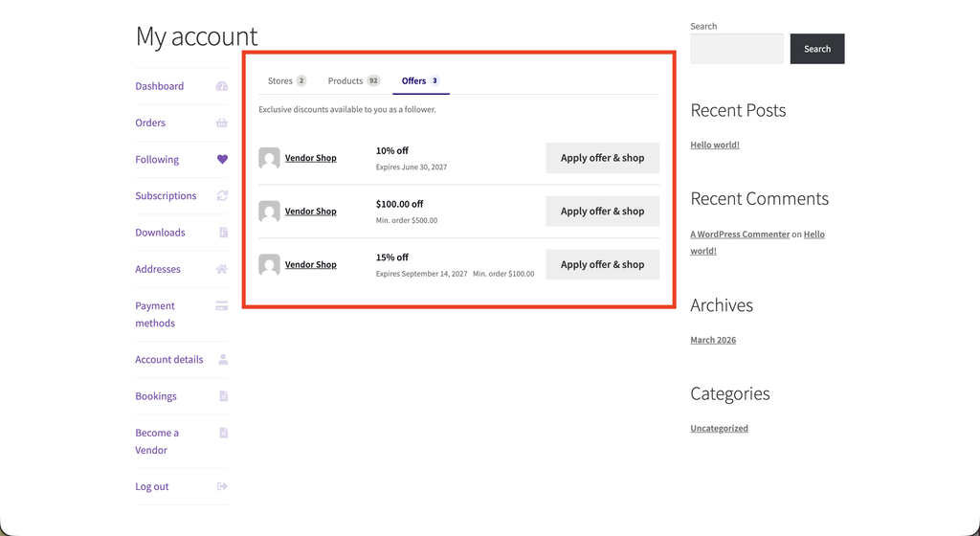980x536 pixels.
Task: Apply the $100.00 off offer
Action: [x=603, y=212]
